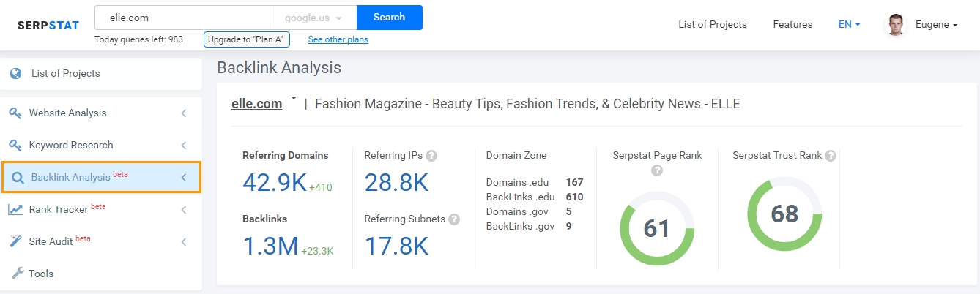The image size is (980, 294).
Task: Open the Site Audit menu item
Action: coord(101,242)
